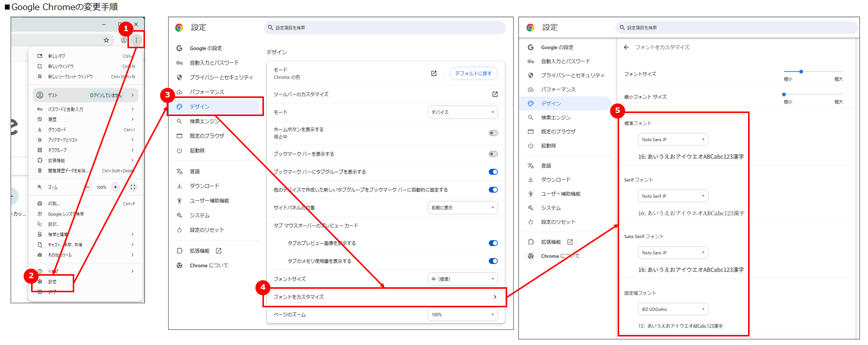Click the bookmark star in Chrome's toolbar

pyautogui.click(x=106, y=40)
